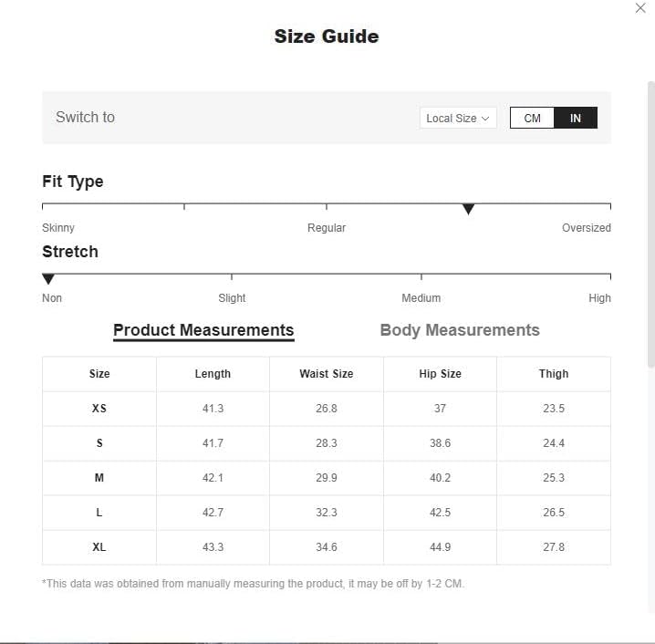Click the Regular fit label
655x644 pixels.
point(327,228)
